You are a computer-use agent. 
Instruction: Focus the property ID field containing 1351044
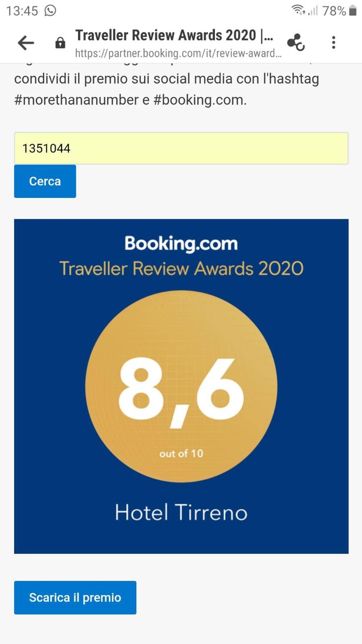(x=181, y=148)
